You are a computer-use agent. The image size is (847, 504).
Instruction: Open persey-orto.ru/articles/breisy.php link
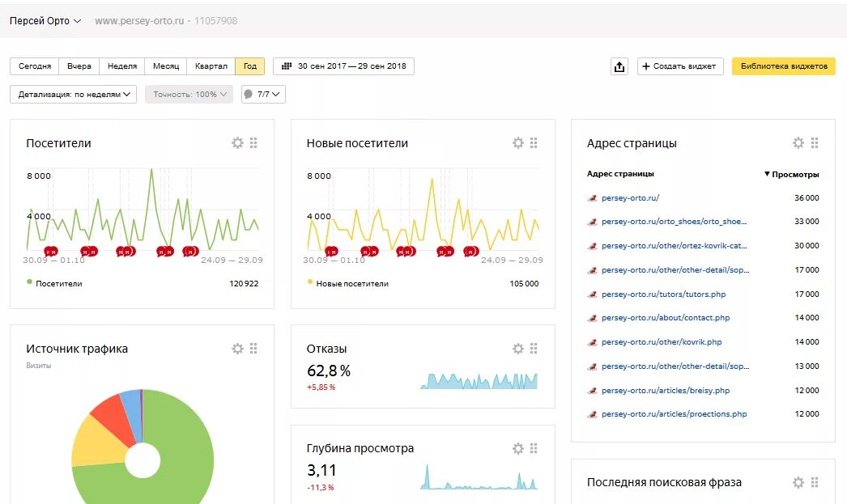(x=666, y=391)
